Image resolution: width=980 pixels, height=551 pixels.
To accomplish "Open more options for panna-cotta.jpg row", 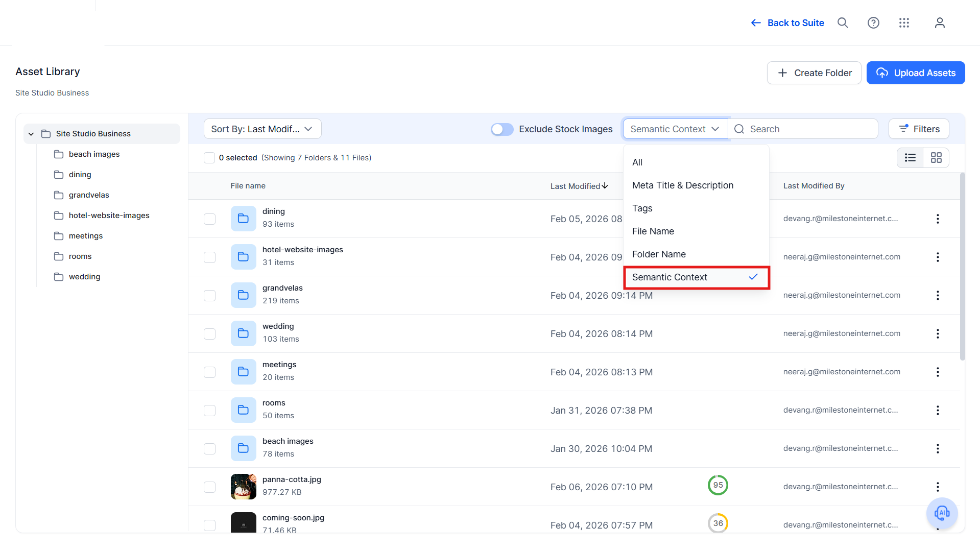I will (x=938, y=487).
